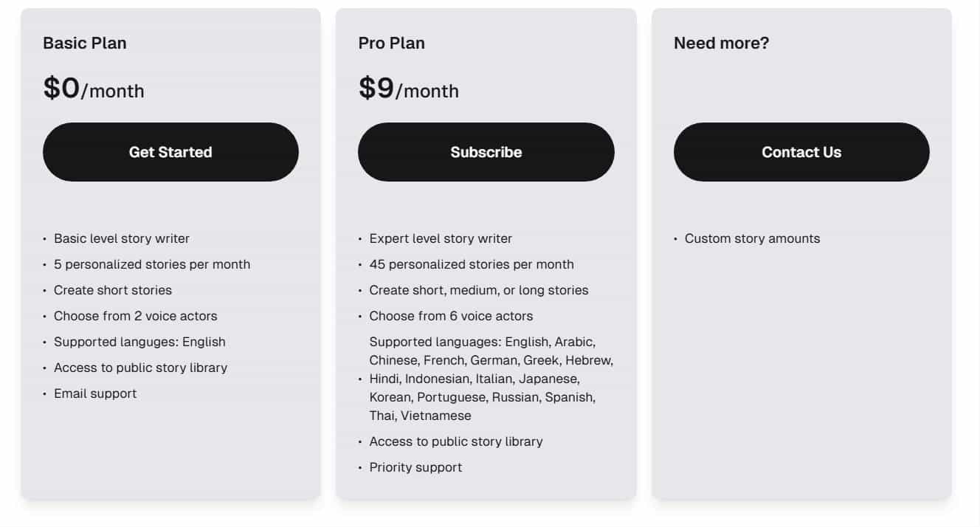
Task: Click 'Basic level story writer' feature
Action: [122, 238]
